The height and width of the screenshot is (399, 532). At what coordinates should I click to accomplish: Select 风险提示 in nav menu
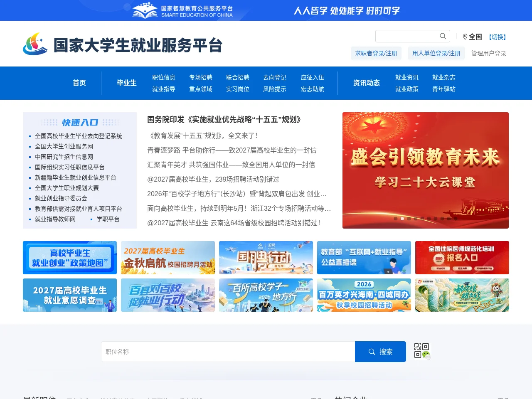pos(275,89)
